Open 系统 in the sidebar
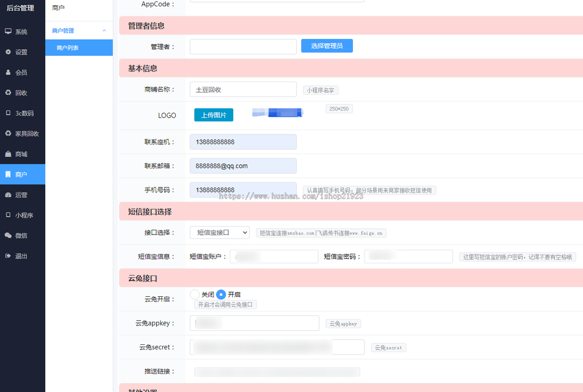This screenshot has height=392, width=583. [x=22, y=32]
